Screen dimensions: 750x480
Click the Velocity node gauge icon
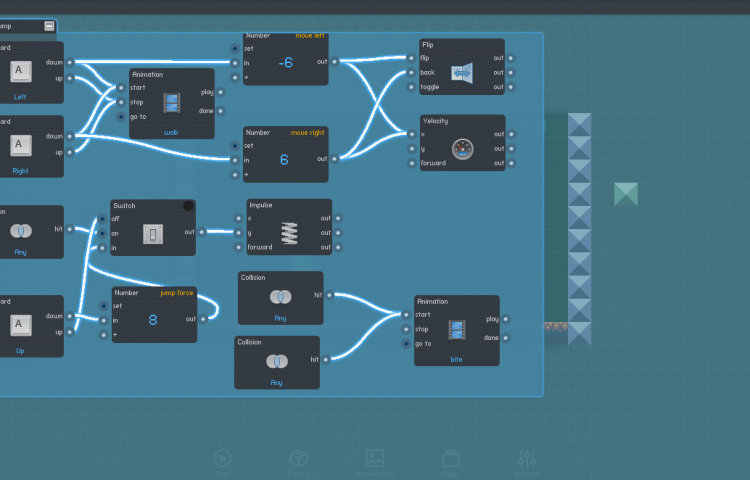[x=463, y=149]
